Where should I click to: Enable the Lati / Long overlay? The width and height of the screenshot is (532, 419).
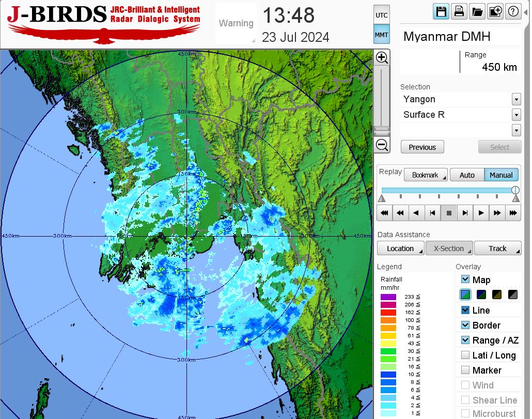(x=465, y=355)
